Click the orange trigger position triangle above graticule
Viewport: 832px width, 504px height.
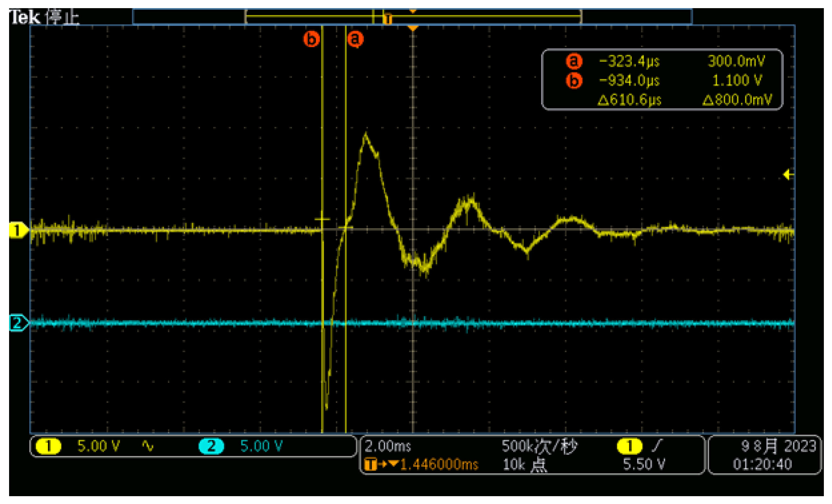(x=413, y=28)
